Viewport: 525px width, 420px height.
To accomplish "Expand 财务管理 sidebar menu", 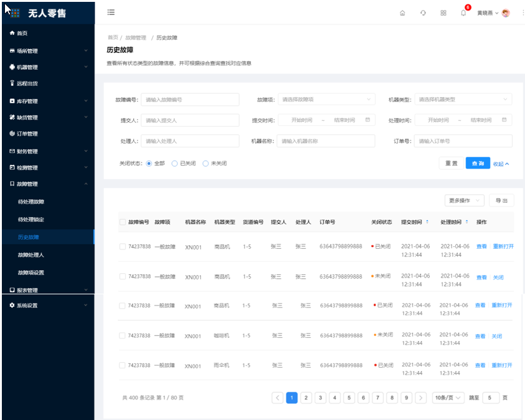I will [49, 151].
